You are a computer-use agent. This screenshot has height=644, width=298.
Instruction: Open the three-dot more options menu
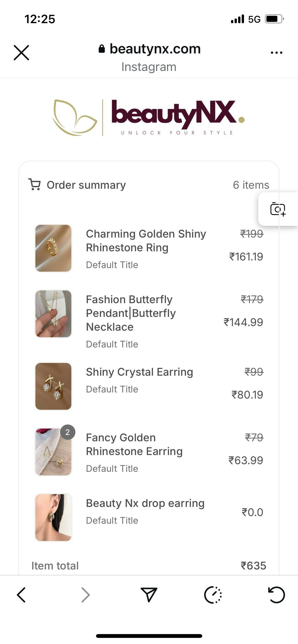[276, 53]
